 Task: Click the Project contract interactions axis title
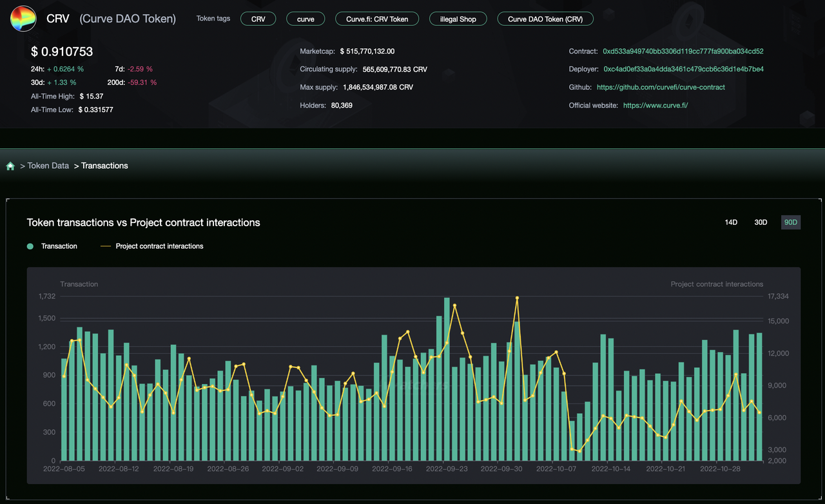(x=717, y=284)
